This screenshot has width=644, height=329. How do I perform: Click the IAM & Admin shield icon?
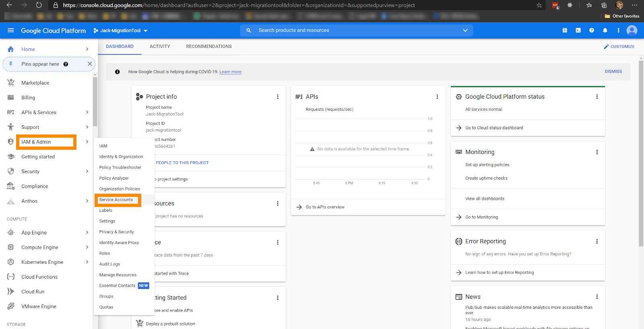click(11, 142)
